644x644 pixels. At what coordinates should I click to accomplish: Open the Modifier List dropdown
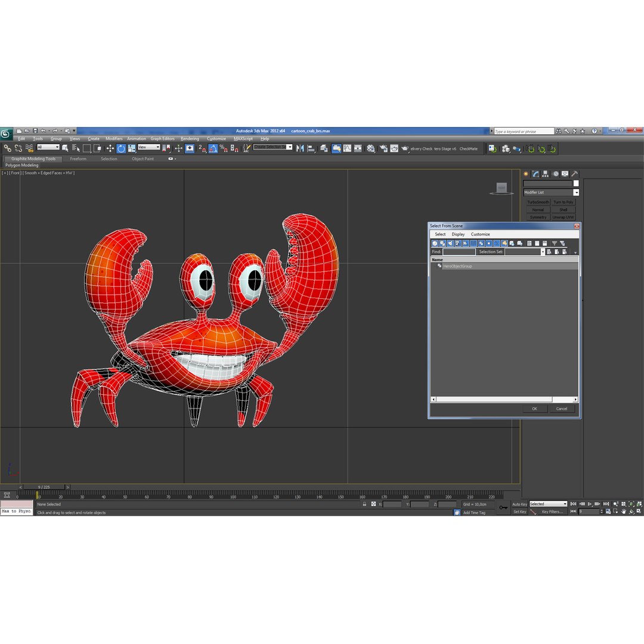[551, 192]
